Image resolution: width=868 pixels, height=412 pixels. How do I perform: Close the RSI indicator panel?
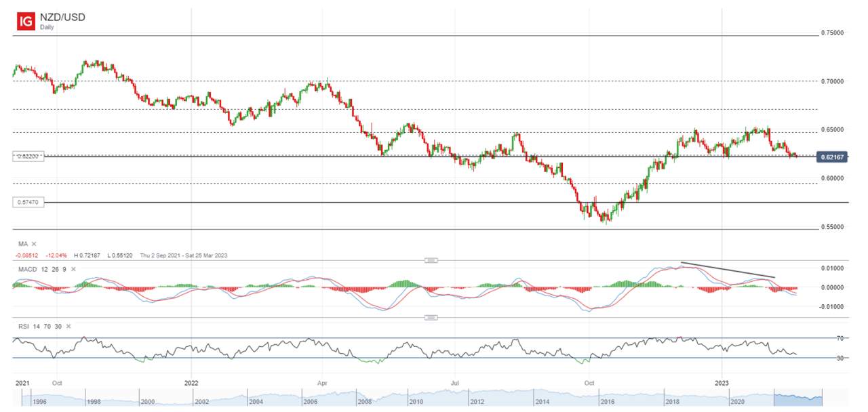click(70, 326)
